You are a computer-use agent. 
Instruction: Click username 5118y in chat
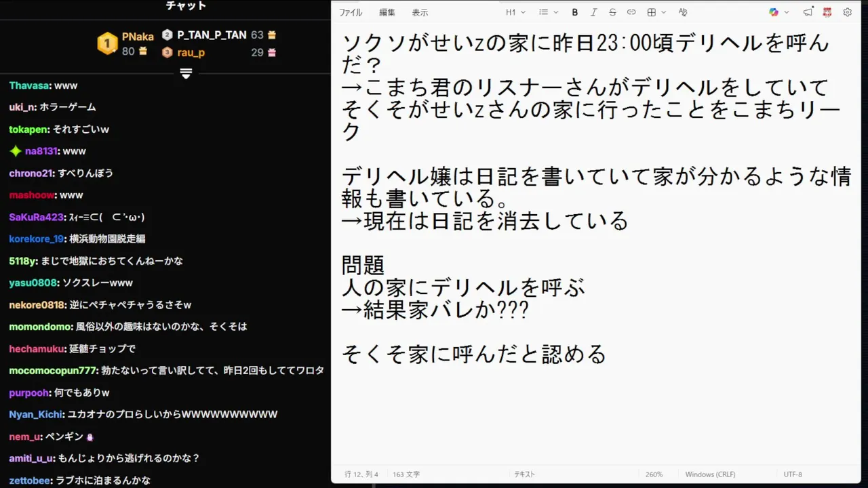[23, 261]
